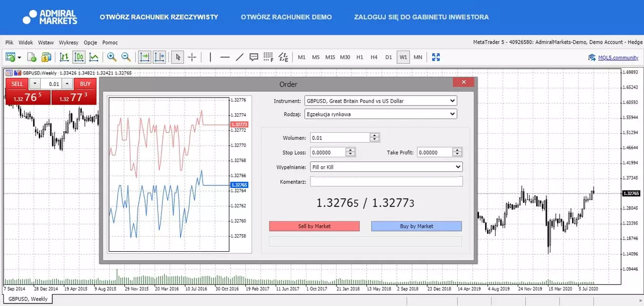Click Otwórz Rachunek Rzeczywisty link
This screenshot has width=644, height=306.
(159, 17)
